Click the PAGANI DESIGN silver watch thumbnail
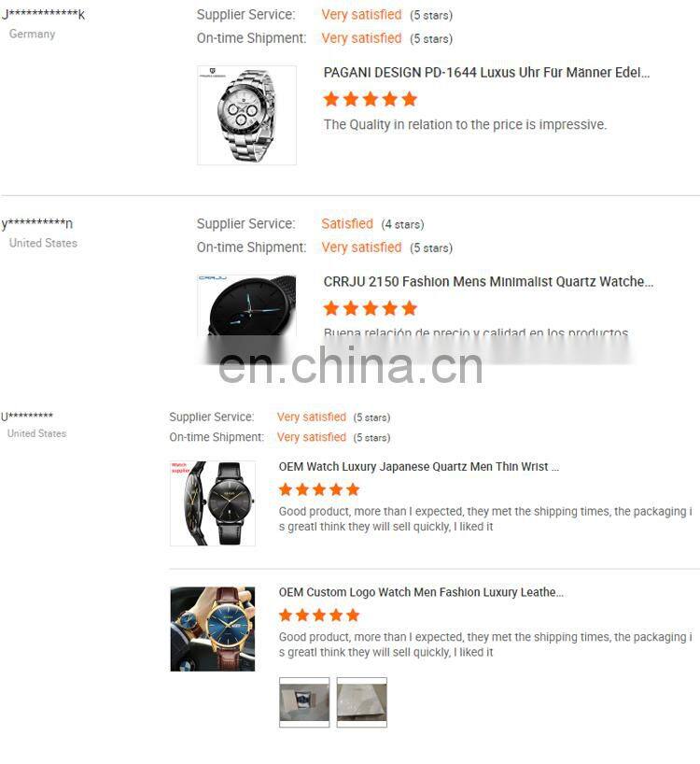This screenshot has height=764, width=700. pos(246,116)
